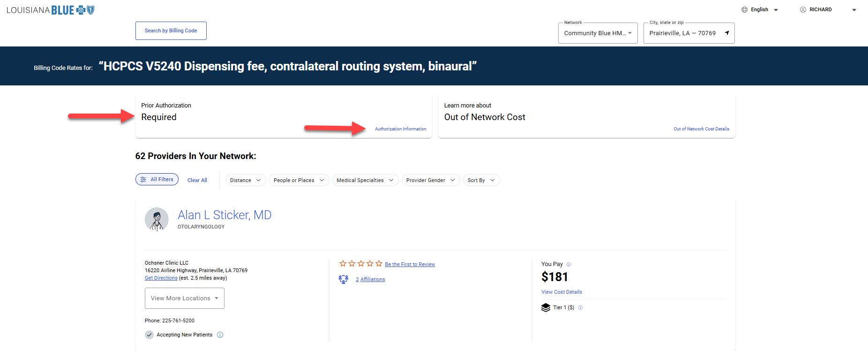Open the Sort By dropdown
This screenshot has height=351, width=868.
(481, 180)
